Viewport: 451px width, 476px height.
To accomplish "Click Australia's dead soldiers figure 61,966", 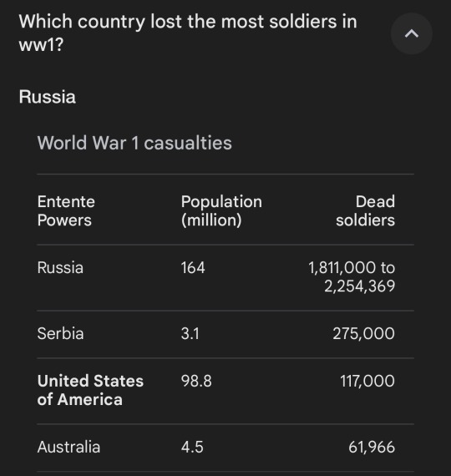I will click(x=372, y=447).
